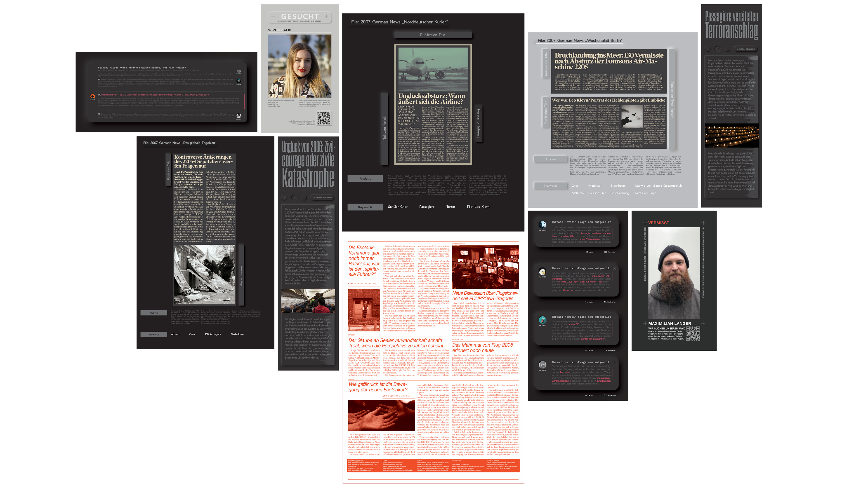
Task: Select keyword 130 Passagiere
Action: [213, 334]
